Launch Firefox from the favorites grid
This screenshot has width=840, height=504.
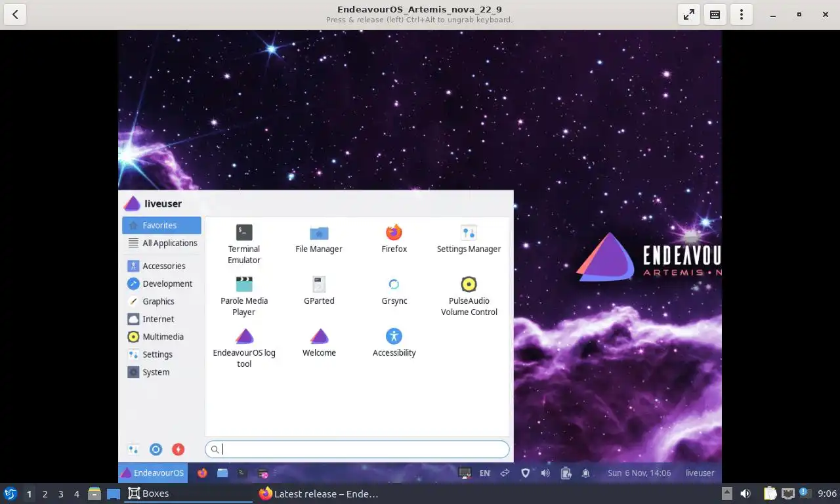[394, 239]
